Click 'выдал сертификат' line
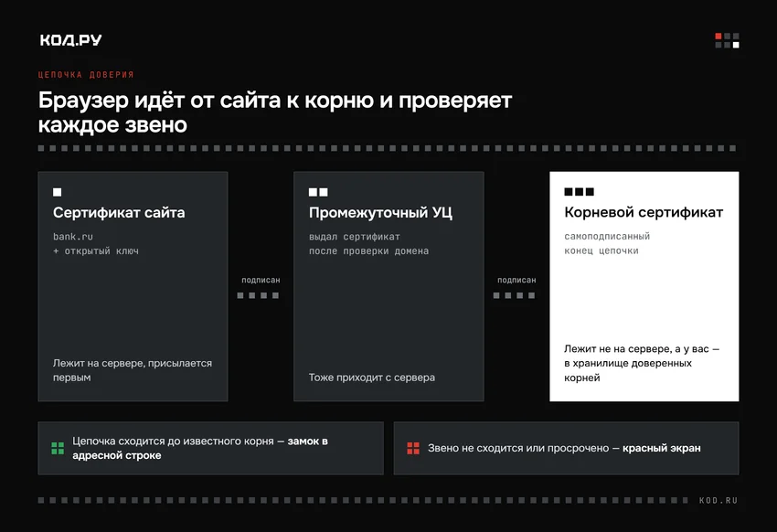Screen dimensions: 777x532 click(x=355, y=237)
